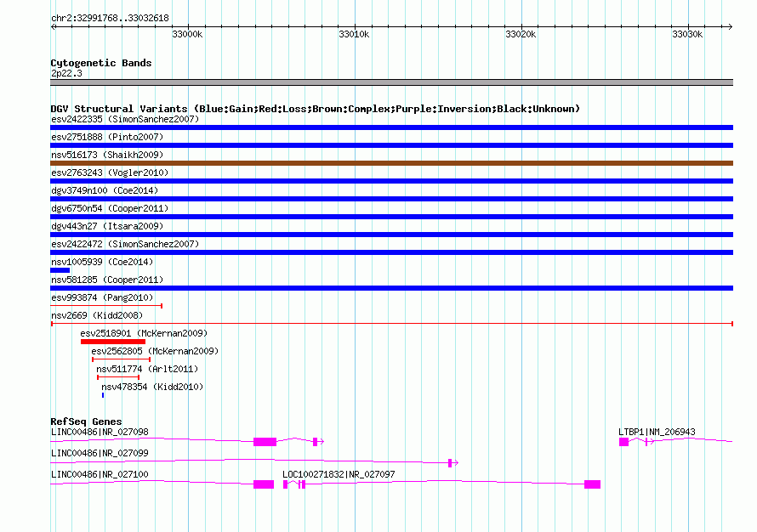
Task: Click the first exon block of LTBP1
Action: click(623, 442)
